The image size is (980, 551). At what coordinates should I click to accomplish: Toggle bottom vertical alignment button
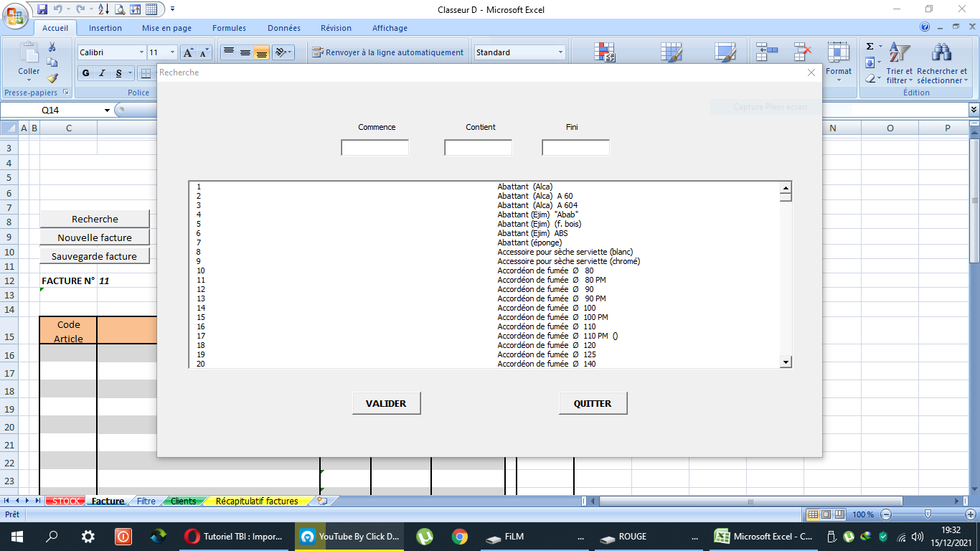coord(261,52)
